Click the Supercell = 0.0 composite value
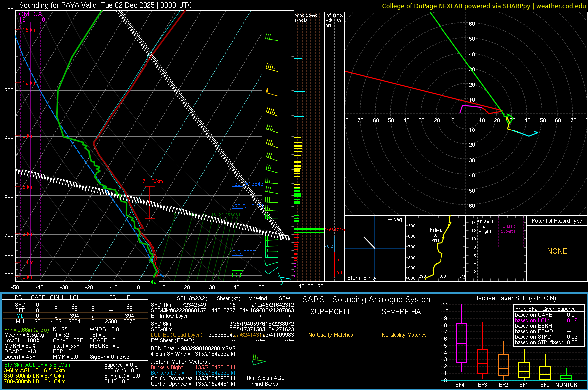The width and height of the screenshot is (588, 390). tap(121, 365)
